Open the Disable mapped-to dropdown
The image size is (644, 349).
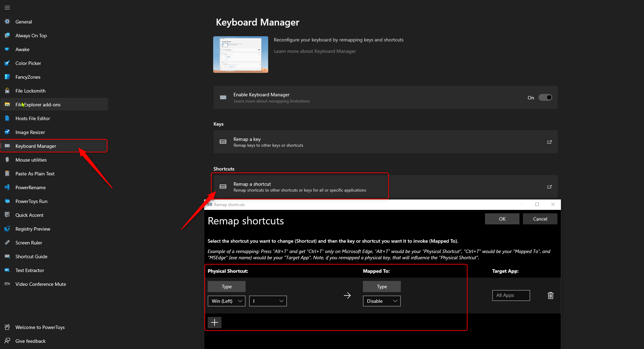[382, 301]
